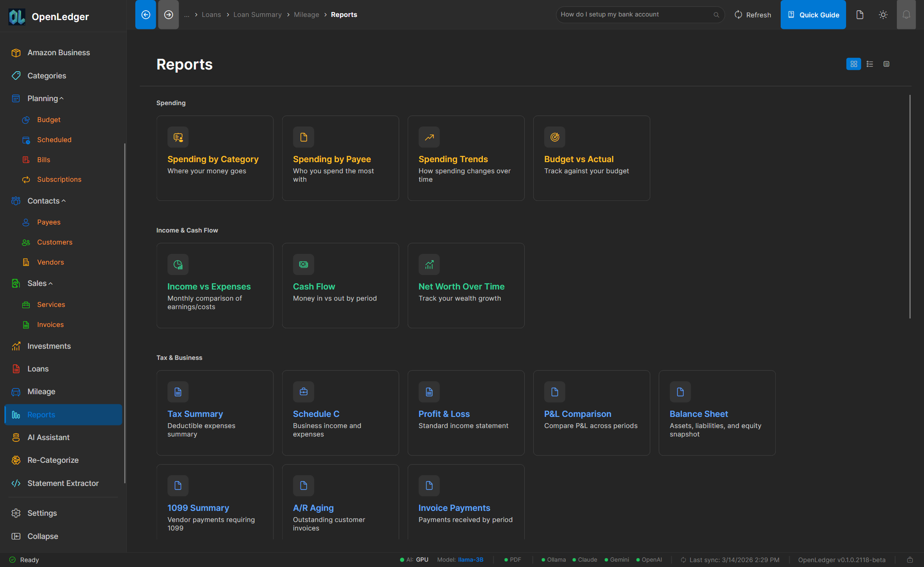Collapse the Sales section chevron
Screen dimensions: 924x567
tap(50, 283)
